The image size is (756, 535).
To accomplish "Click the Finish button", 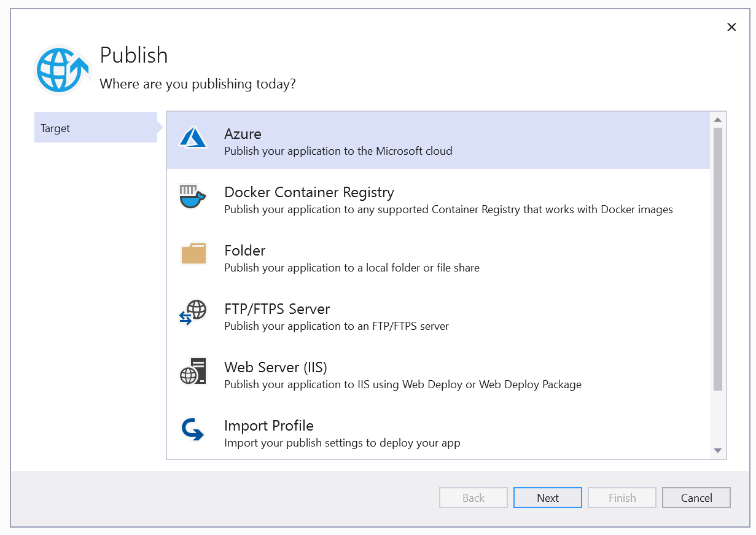I will tap(622, 498).
